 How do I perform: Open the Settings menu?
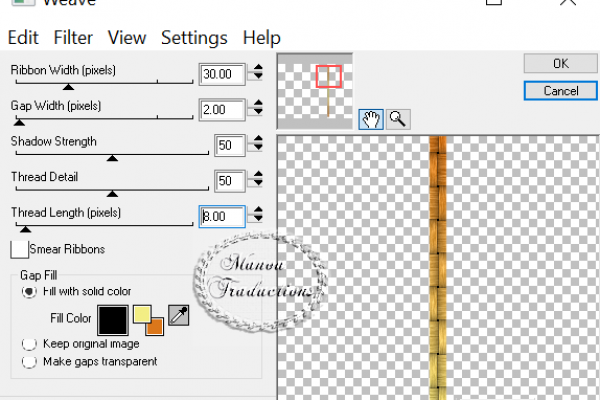point(194,38)
